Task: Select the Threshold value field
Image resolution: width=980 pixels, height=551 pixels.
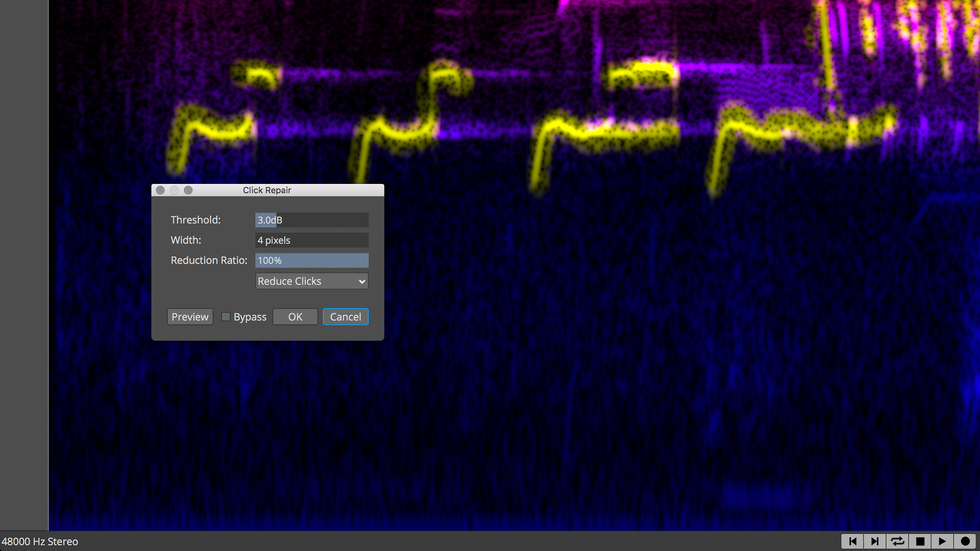Action: [311, 220]
